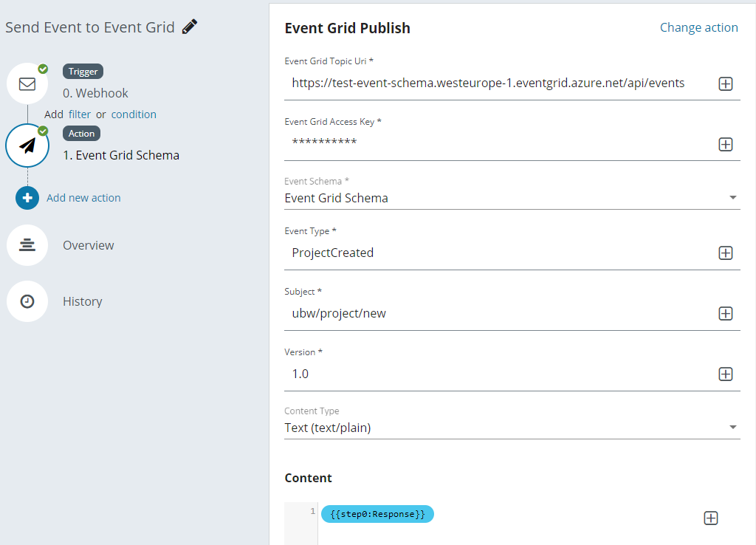Click the plus icon beside Subject field
This screenshot has height=545, width=756.
click(x=726, y=314)
